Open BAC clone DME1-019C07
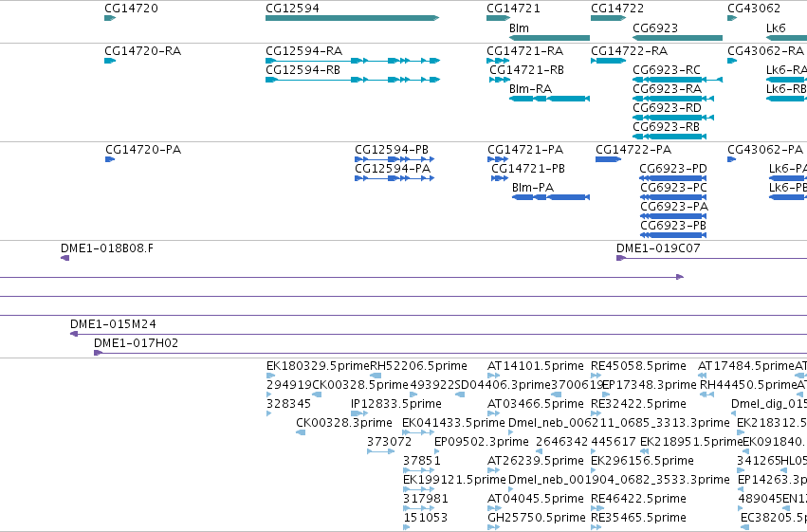 (x=712, y=258)
